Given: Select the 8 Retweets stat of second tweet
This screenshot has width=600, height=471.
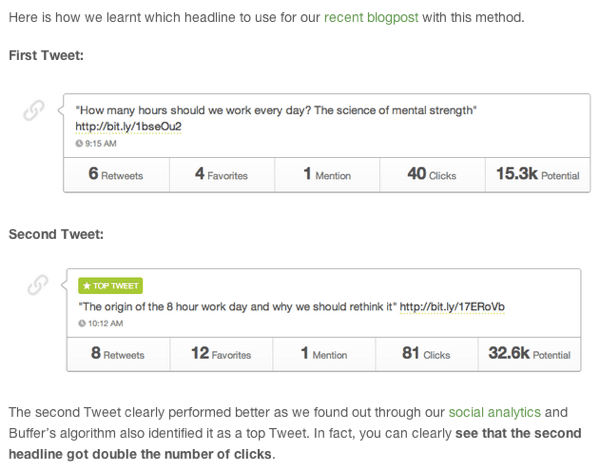Looking at the screenshot, I should [x=118, y=354].
